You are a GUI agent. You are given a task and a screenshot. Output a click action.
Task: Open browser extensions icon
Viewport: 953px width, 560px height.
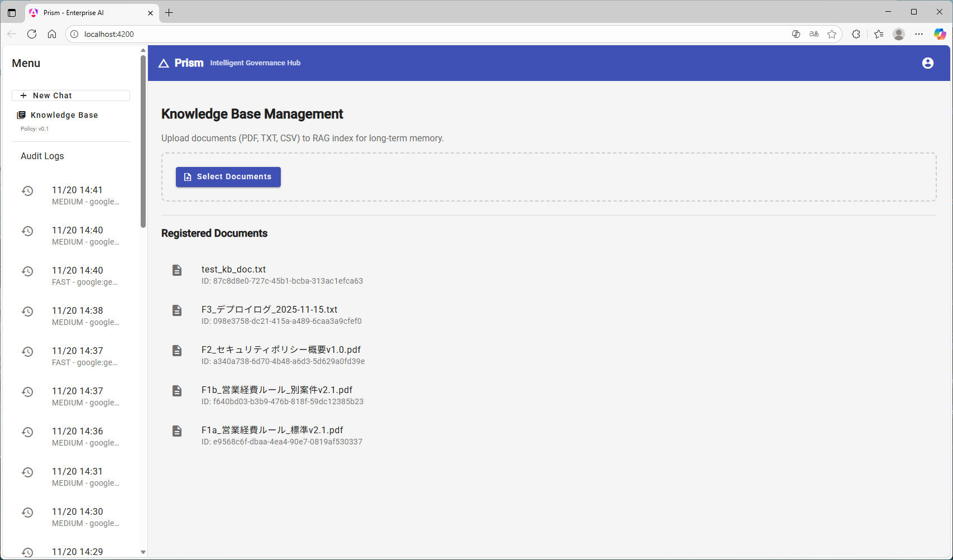856,34
